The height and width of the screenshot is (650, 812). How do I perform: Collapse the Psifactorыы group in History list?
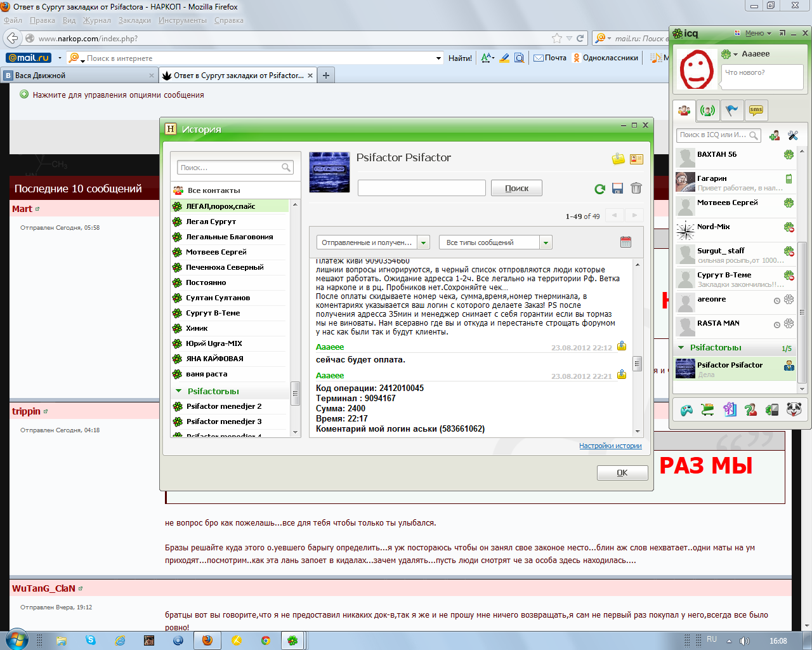179,391
